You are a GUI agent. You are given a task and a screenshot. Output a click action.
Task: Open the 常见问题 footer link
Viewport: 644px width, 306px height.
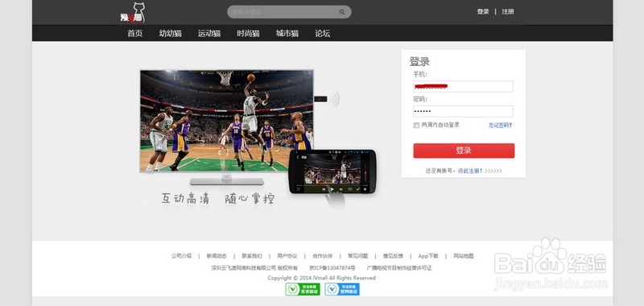pos(357,256)
